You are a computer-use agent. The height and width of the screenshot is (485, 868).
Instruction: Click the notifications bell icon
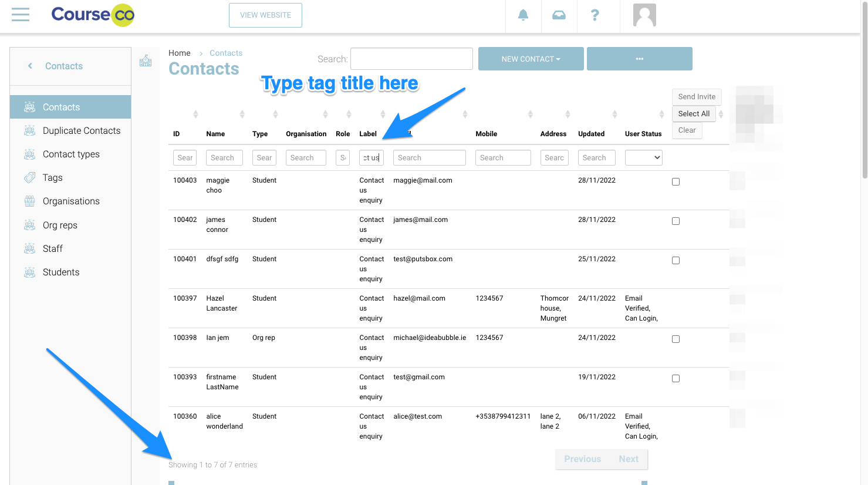pos(523,15)
